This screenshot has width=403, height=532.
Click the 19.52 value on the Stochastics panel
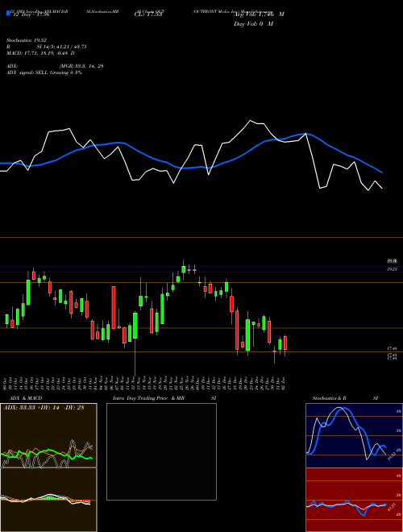(x=391, y=455)
